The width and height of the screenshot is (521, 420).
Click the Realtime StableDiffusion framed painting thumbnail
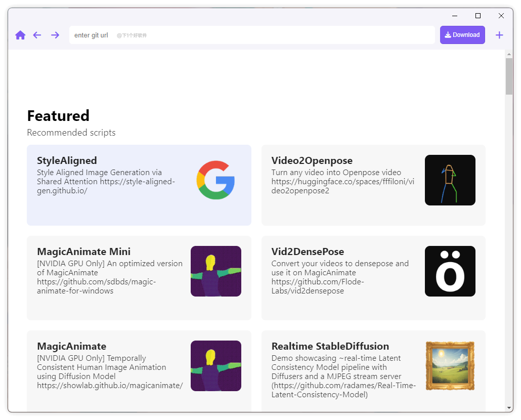pos(450,366)
